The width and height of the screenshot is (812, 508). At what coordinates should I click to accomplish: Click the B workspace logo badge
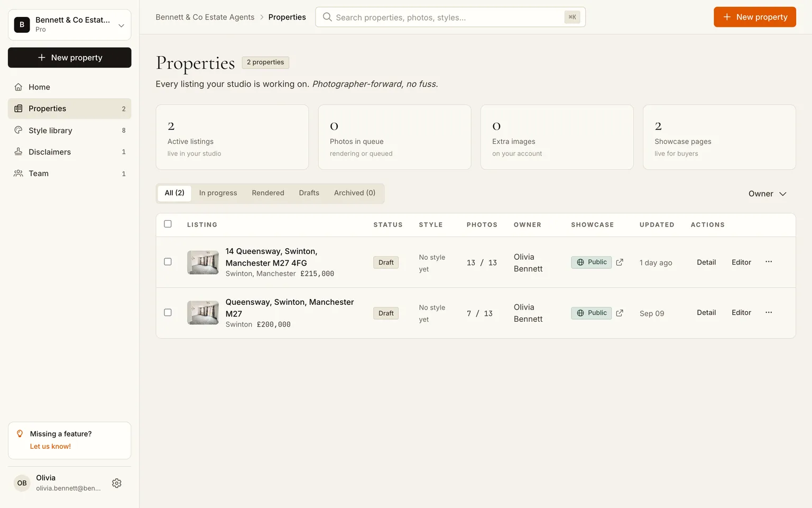pos(22,24)
